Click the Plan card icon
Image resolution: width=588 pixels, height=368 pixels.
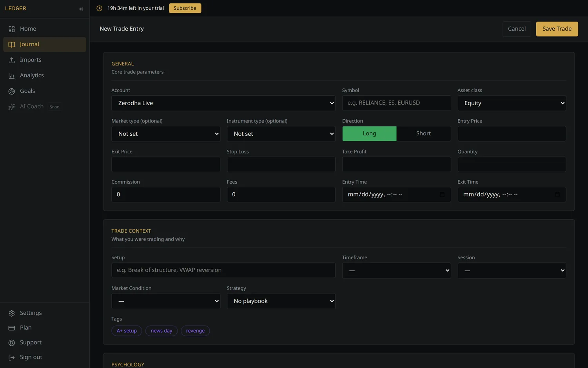tap(12, 328)
